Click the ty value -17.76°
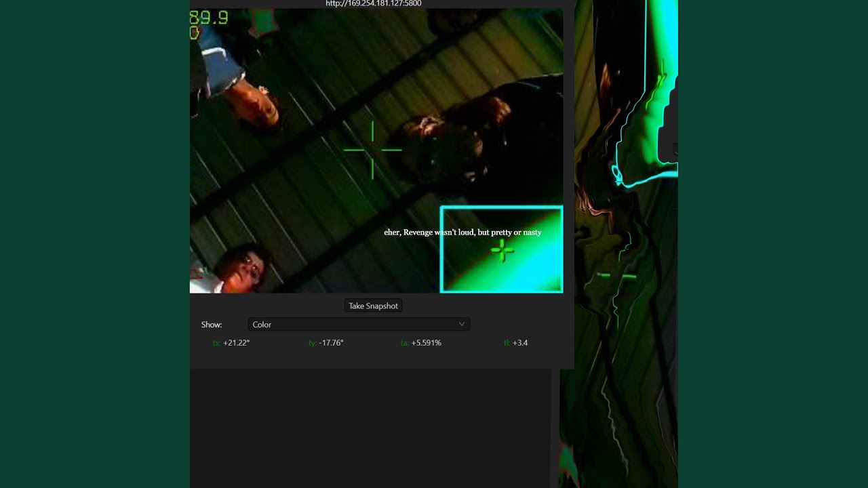The height and width of the screenshot is (488, 868). click(331, 343)
